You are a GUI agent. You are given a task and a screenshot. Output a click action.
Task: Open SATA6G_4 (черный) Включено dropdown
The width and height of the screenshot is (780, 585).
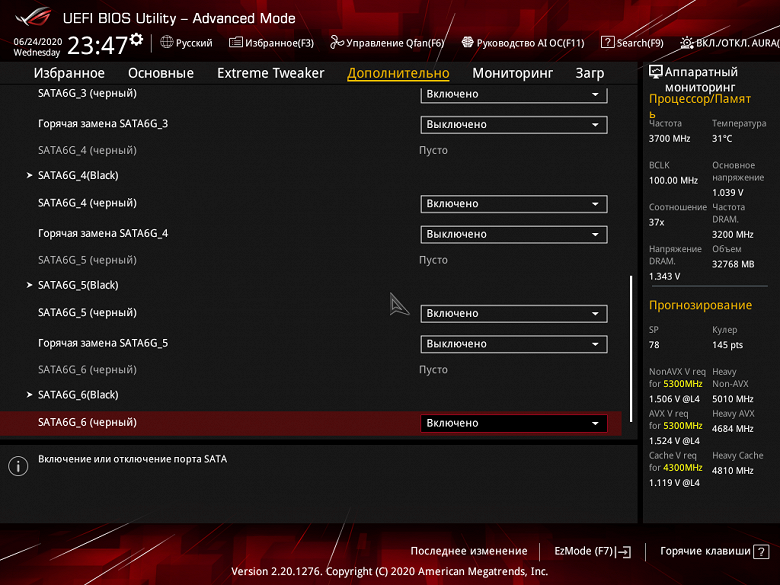[x=514, y=204]
